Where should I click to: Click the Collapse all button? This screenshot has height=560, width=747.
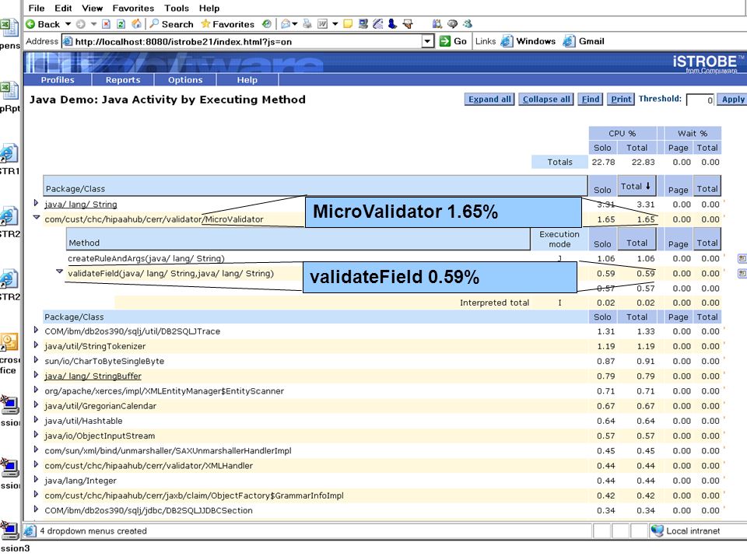coord(546,99)
